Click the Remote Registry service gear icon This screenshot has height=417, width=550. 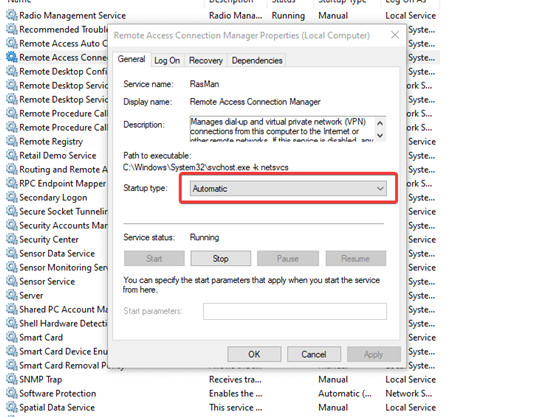tap(12, 141)
